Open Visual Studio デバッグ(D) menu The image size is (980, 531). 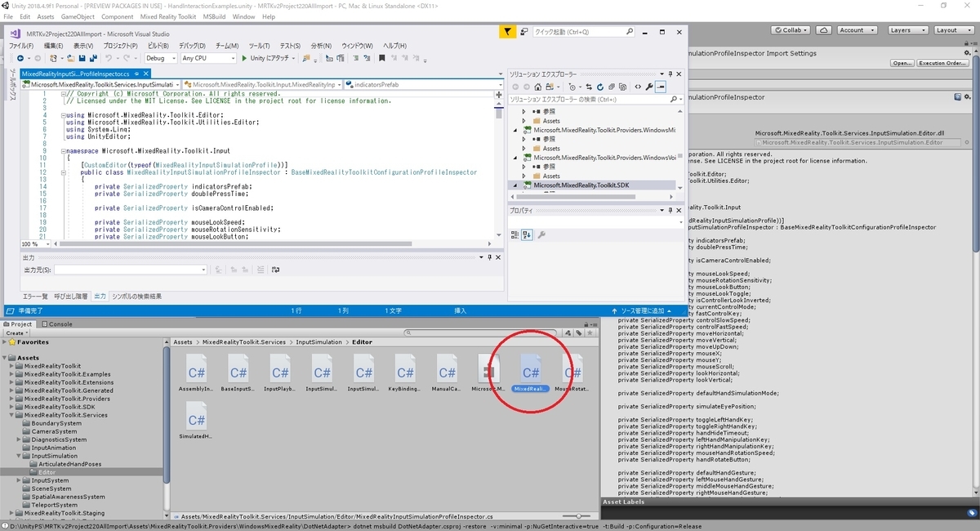(x=192, y=46)
